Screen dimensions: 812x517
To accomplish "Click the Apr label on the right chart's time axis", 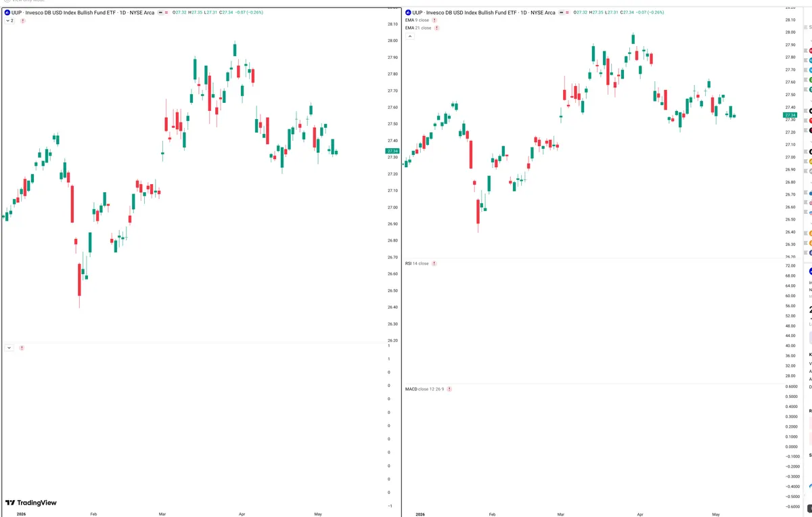I will [x=640, y=514].
